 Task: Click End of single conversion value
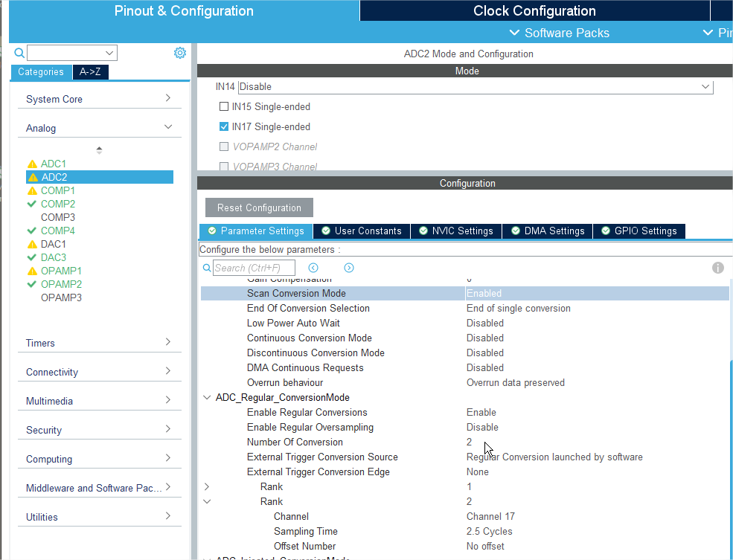click(x=519, y=308)
